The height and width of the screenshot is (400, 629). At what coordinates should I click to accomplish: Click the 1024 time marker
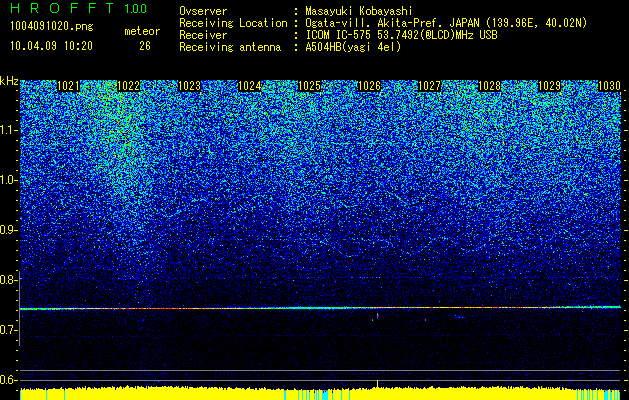click(x=249, y=86)
